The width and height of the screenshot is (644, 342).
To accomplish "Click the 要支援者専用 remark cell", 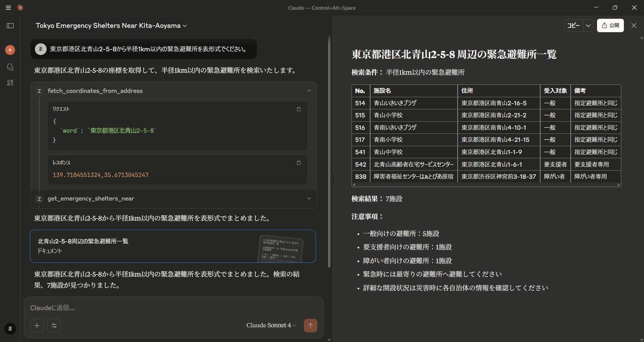I will 596,165.
